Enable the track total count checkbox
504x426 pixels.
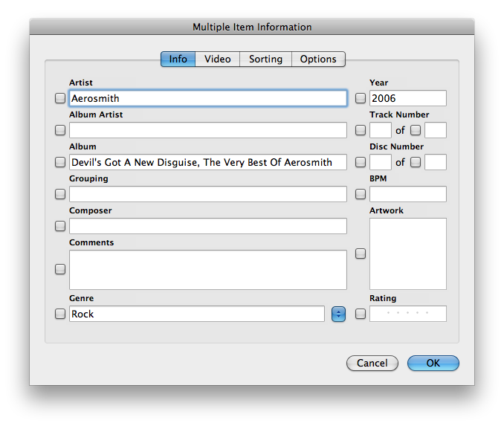[x=416, y=130]
